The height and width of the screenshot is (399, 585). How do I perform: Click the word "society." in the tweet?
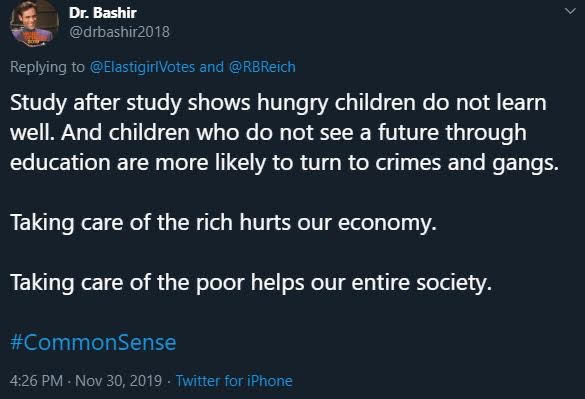tap(454, 283)
